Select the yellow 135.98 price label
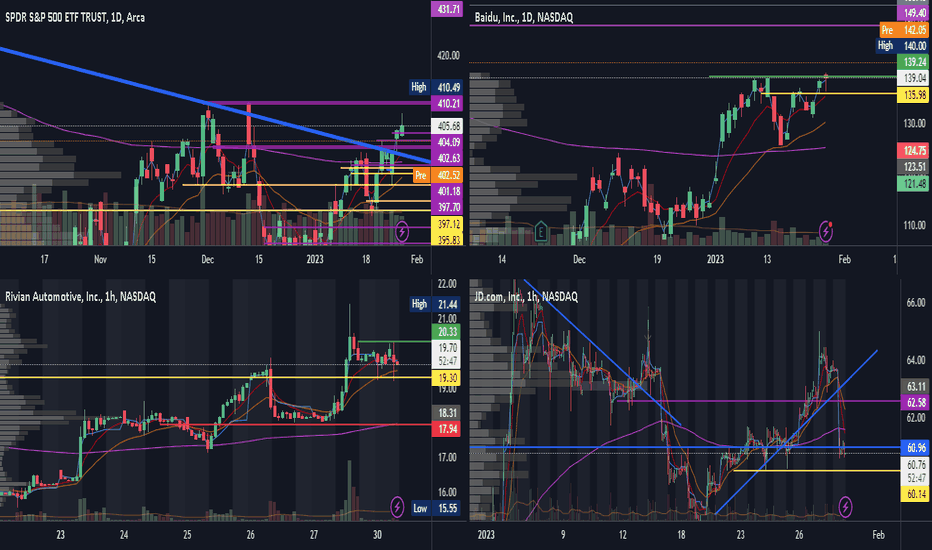The width and height of the screenshot is (932, 550). coord(913,95)
